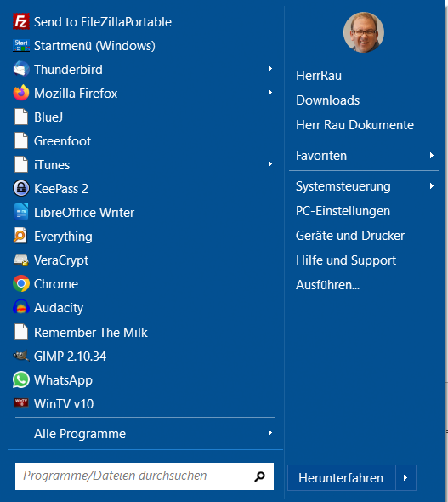This screenshot has height=502, width=448.
Task: Click the Mozilla Firefox icon
Action: [x=21, y=93]
